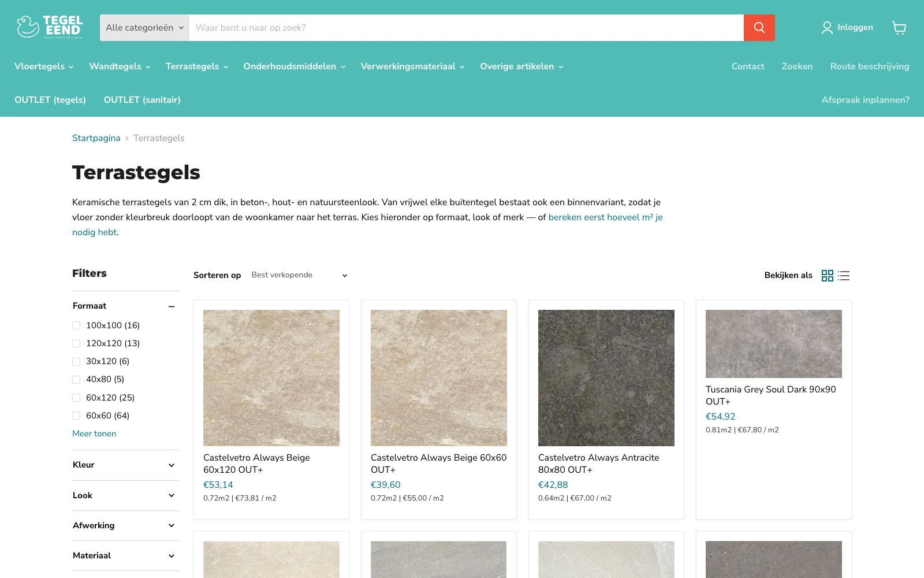Tick the 100x100 format checkbox
This screenshot has height=578, width=924.
point(76,325)
